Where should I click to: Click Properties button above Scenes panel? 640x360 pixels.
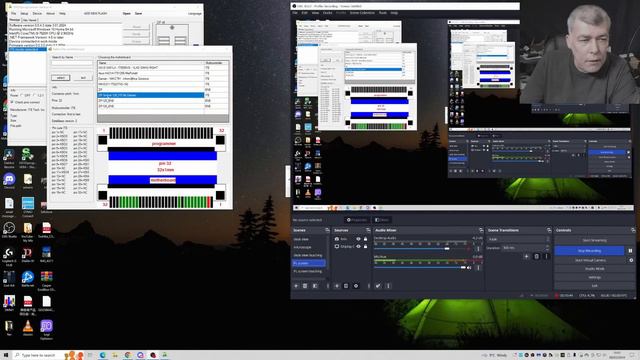pos(357,220)
